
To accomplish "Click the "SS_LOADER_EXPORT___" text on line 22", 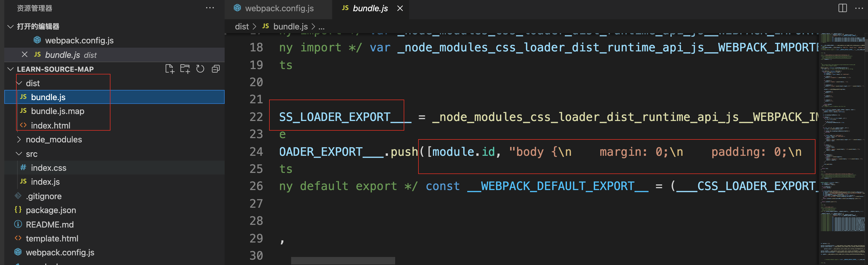I will pos(345,117).
